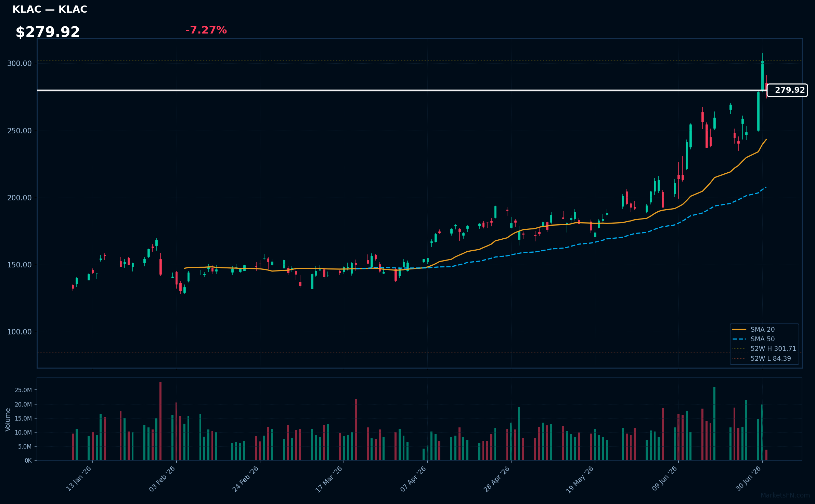Click the 300.00 price axis label

pyautogui.click(x=20, y=64)
